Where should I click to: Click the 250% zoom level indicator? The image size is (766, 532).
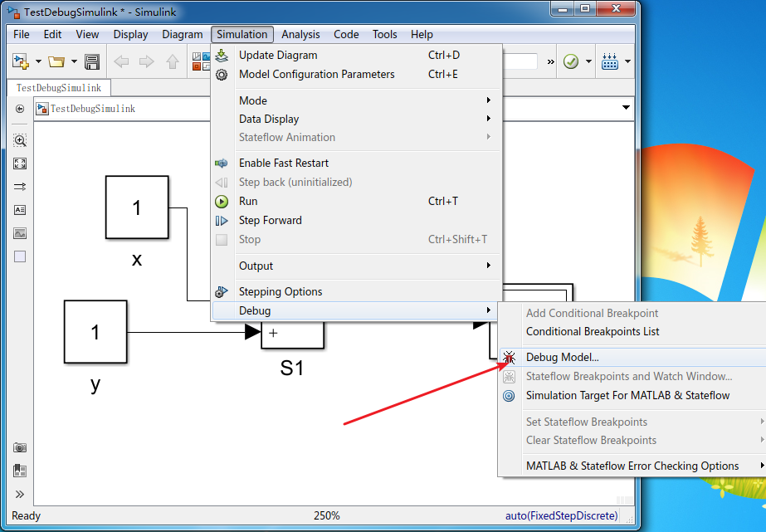(326, 515)
